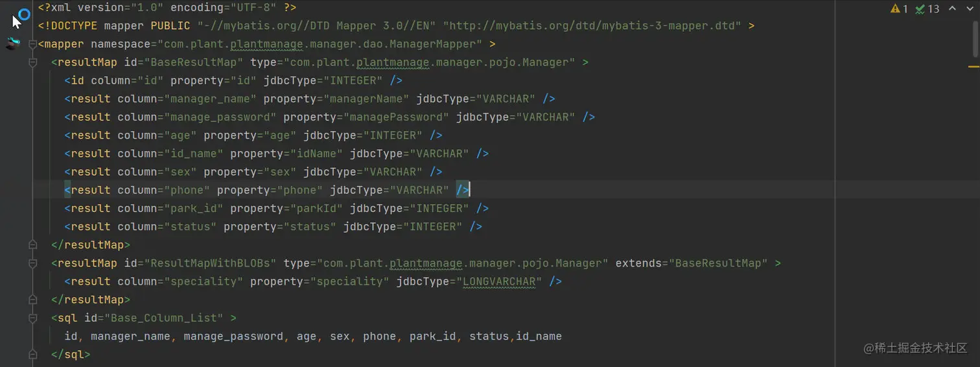The image size is (980, 367).
Task: Go to previous highlighted error with up arrow
Action: [952, 8]
